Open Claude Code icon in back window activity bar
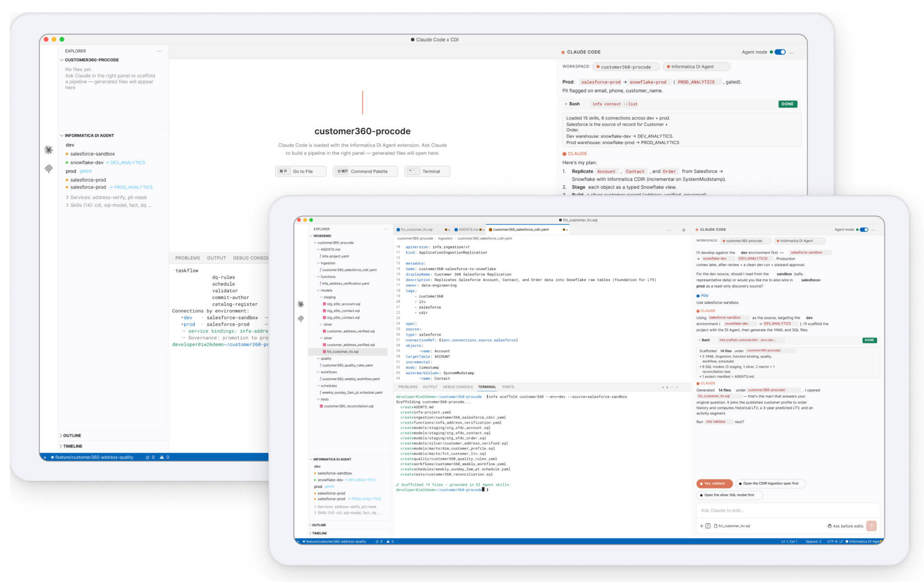The width and height of the screenshot is (924, 582). pyautogui.click(x=49, y=150)
